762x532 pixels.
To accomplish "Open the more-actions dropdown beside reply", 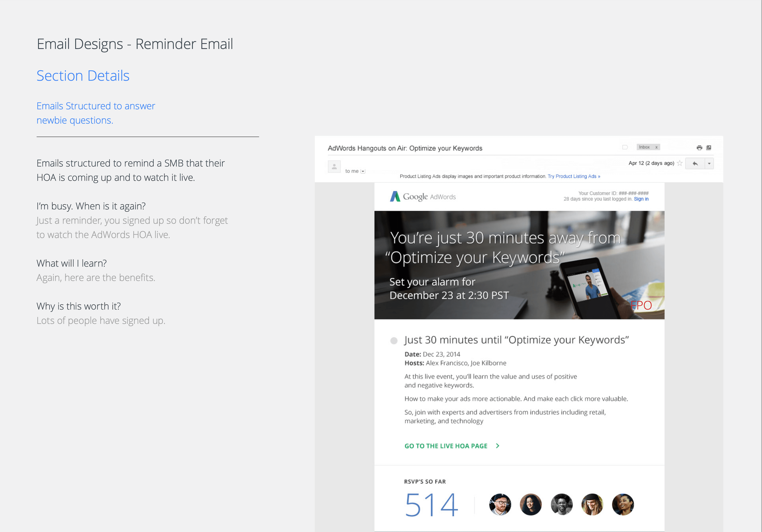I will [x=709, y=164].
